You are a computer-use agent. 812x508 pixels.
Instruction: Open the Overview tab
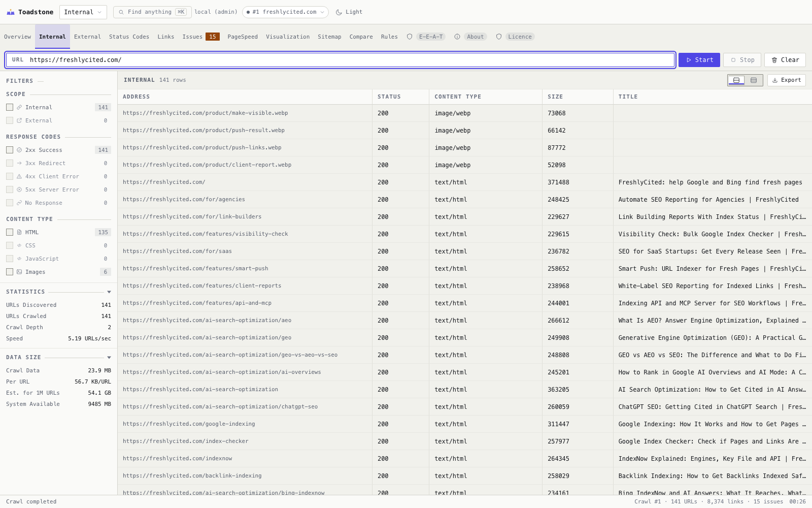(17, 37)
